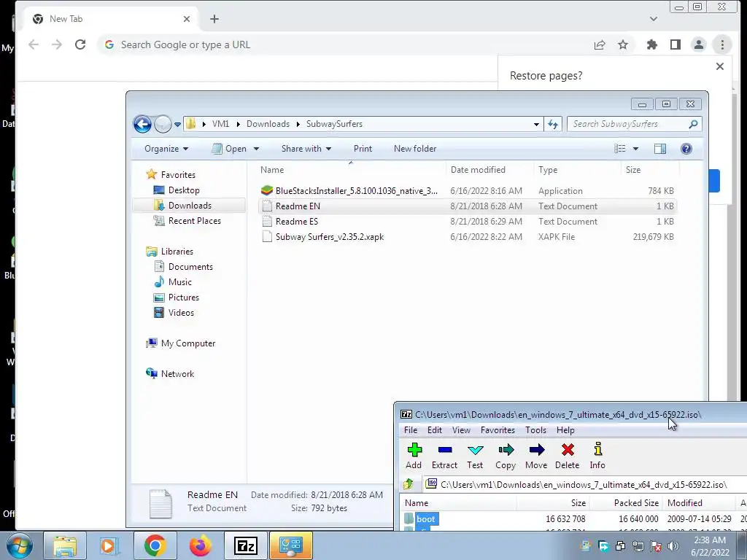747x560 pixels.
Task: Launch Firefox from the taskbar
Action: [200, 545]
